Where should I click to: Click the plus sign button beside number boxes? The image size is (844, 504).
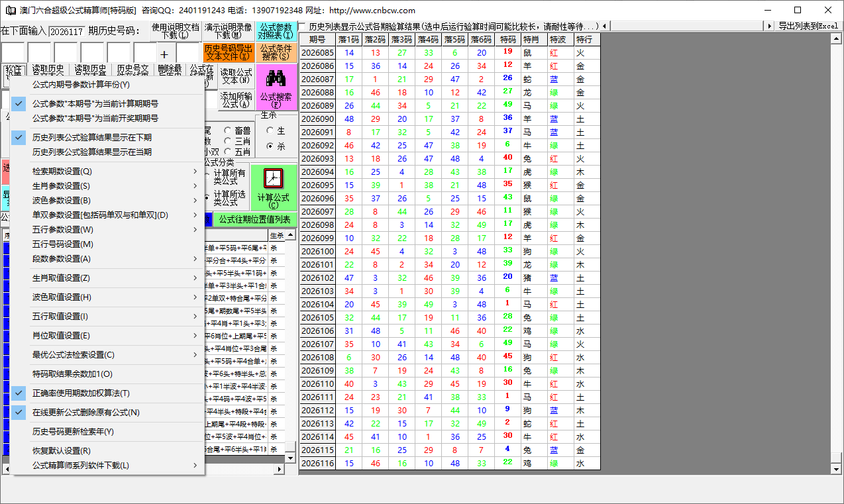(164, 54)
